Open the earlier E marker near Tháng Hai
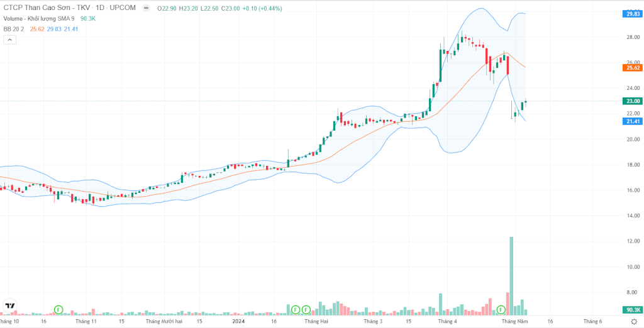The width and height of the screenshot is (644, 328). click(296, 309)
